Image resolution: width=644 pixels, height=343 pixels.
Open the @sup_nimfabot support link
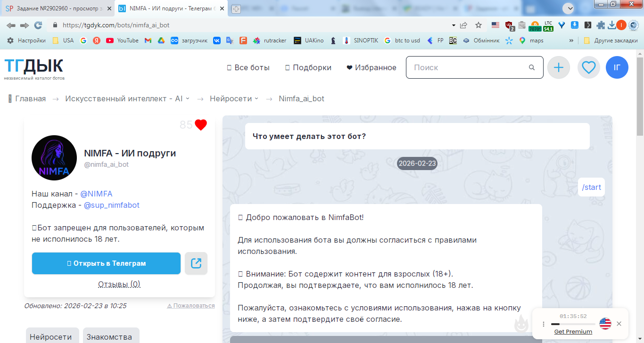click(x=112, y=205)
